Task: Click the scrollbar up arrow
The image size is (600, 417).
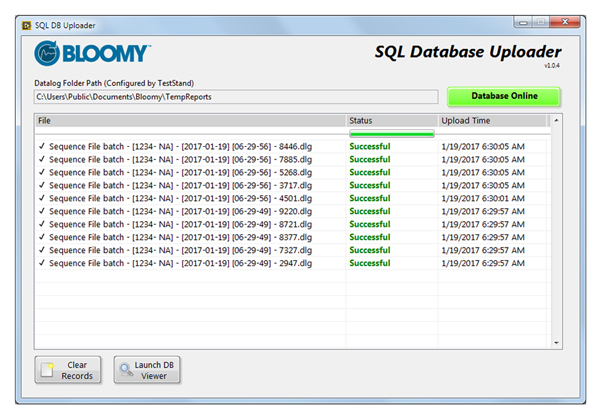Action: pyautogui.click(x=557, y=121)
